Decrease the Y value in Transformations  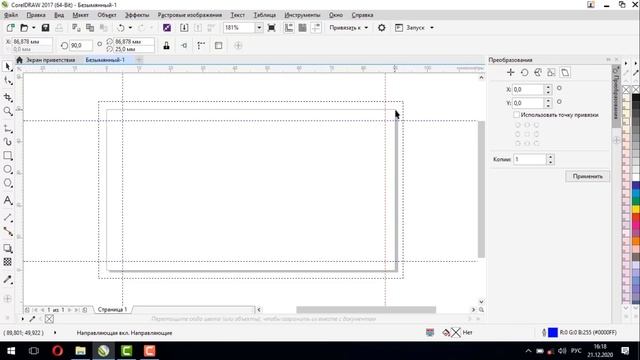[548, 105]
